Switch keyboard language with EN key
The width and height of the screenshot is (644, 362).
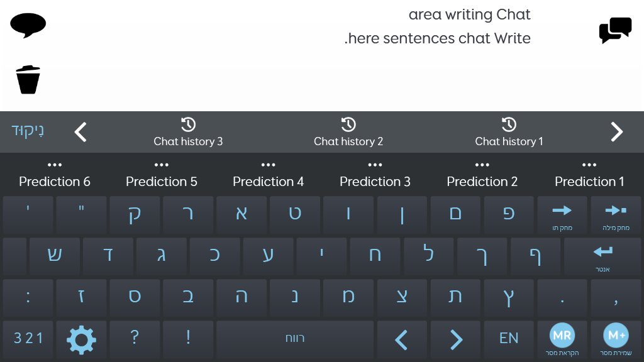tap(509, 338)
